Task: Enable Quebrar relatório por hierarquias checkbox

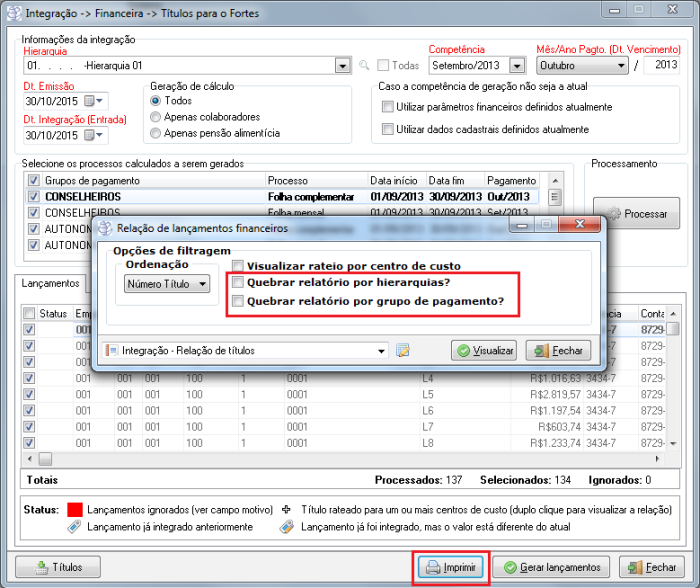Action: (237, 283)
